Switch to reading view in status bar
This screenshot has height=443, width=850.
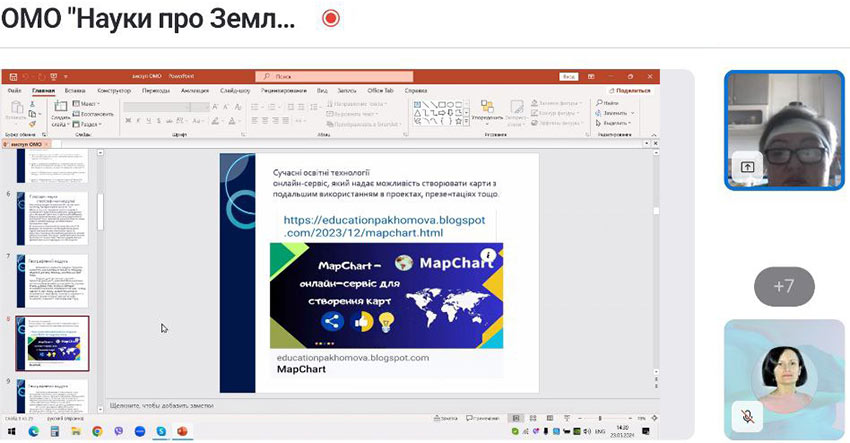[550, 419]
